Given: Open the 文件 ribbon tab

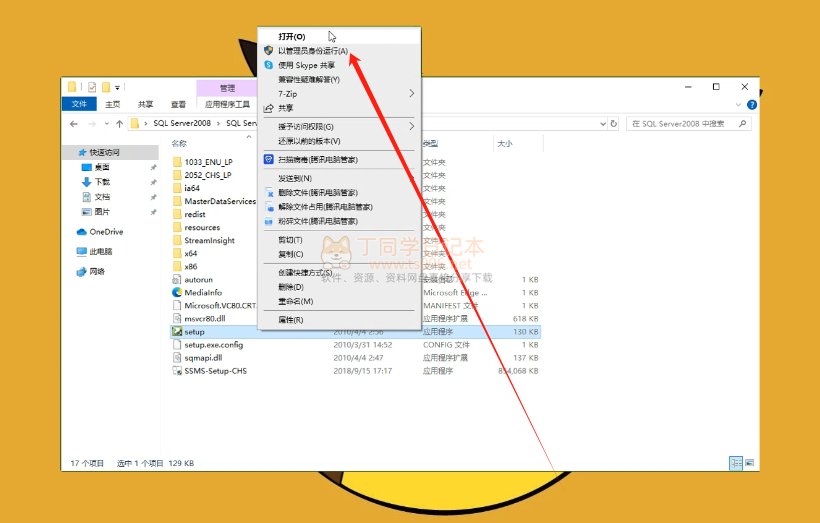Looking at the screenshot, I should click(x=79, y=104).
